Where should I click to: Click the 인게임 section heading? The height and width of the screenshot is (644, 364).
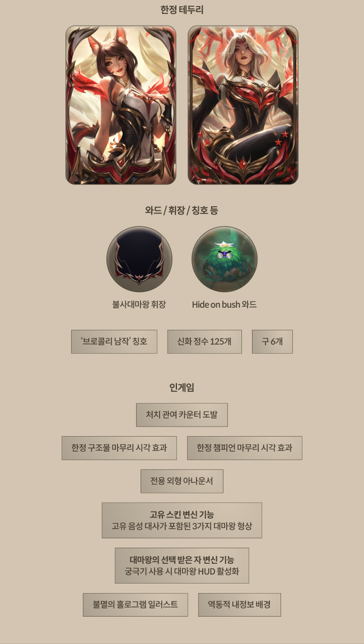point(182,387)
